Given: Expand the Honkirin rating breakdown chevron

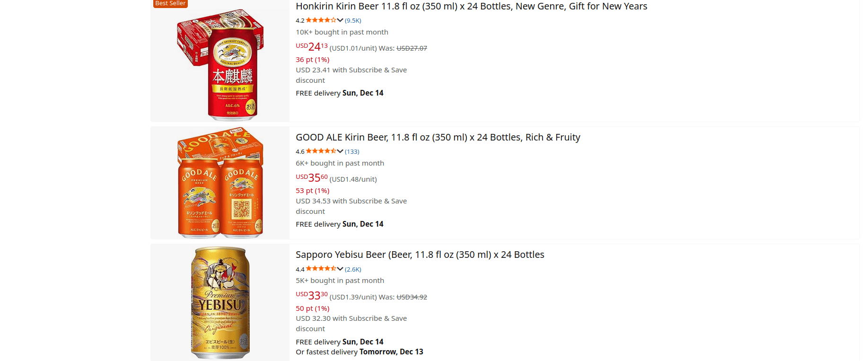Looking at the screenshot, I should point(340,20).
